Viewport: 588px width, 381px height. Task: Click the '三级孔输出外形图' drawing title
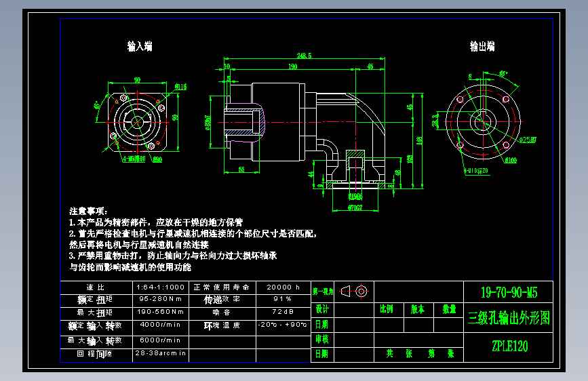pos(509,318)
